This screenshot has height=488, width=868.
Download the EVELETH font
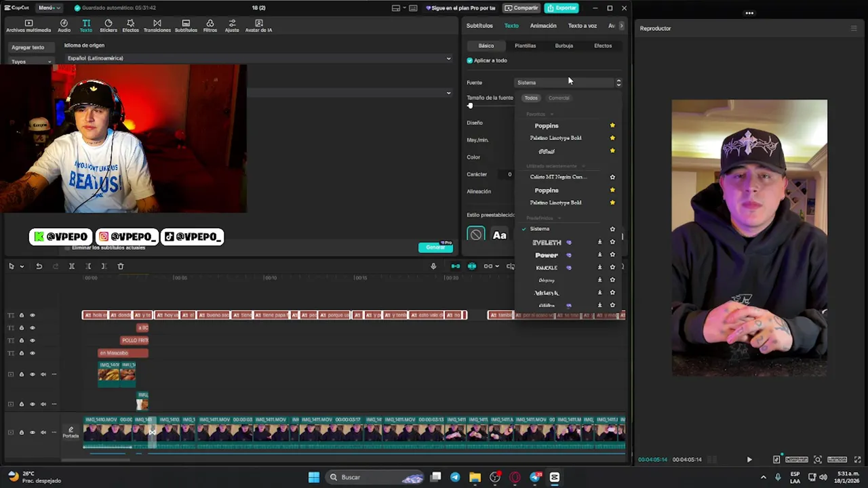(599, 242)
